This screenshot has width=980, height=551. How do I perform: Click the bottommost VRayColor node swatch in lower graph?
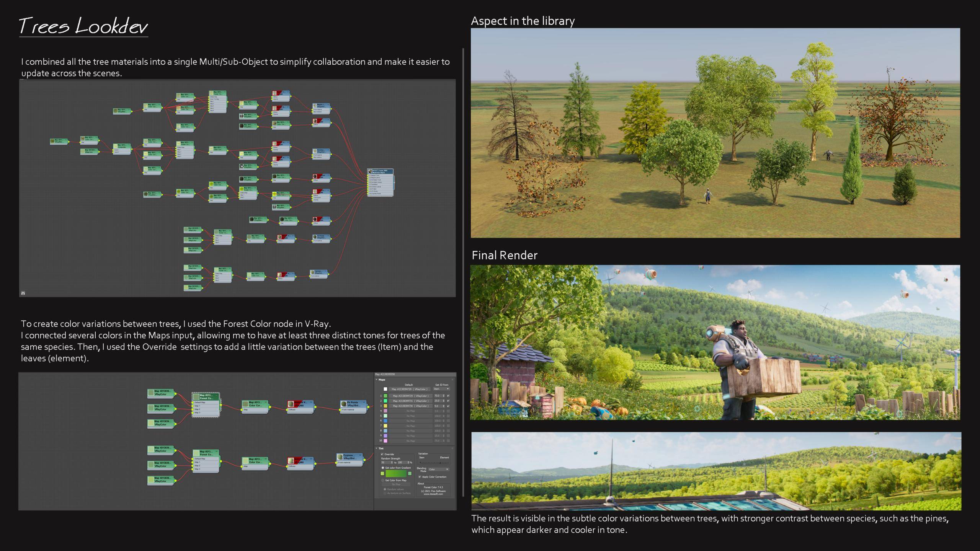point(151,480)
